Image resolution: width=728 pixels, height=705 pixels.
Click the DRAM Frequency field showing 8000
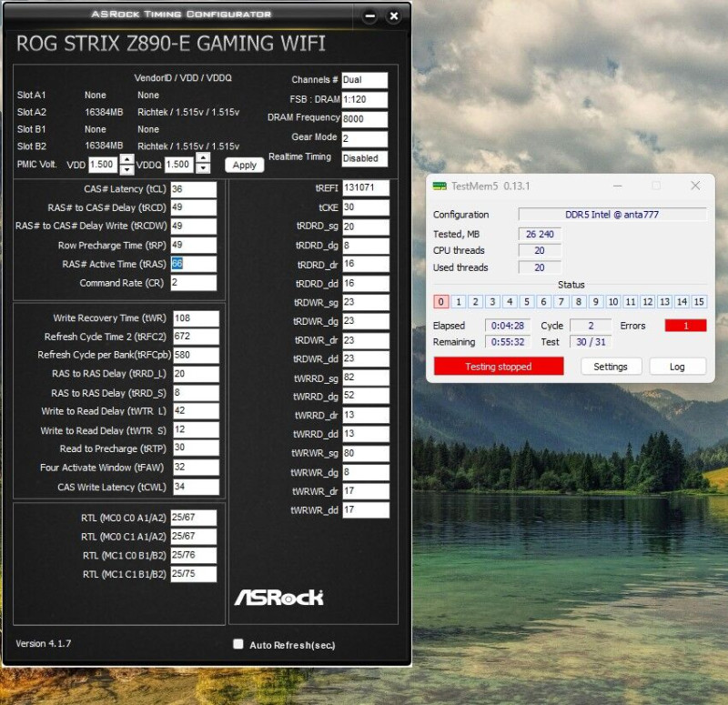tap(365, 119)
